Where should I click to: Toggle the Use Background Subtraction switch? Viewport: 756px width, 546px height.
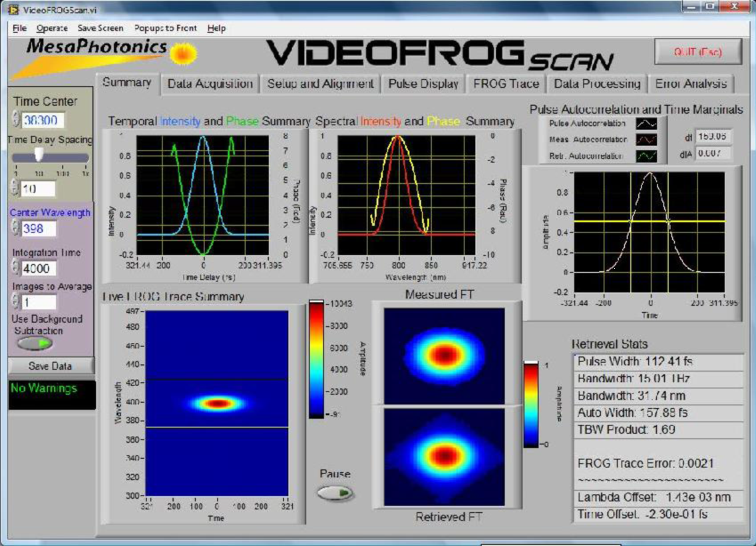pyautogui.click(x=35, y=344)
